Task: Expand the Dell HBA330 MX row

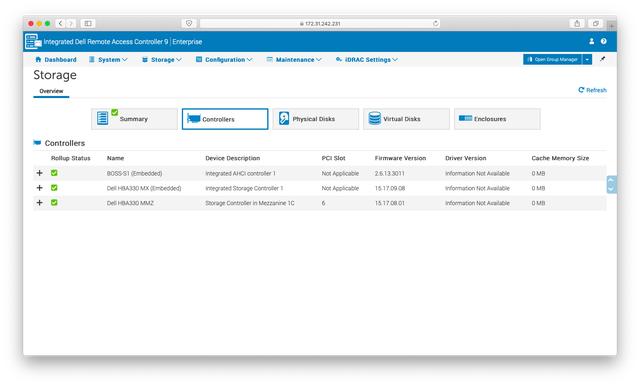Action: coord(40,188)
